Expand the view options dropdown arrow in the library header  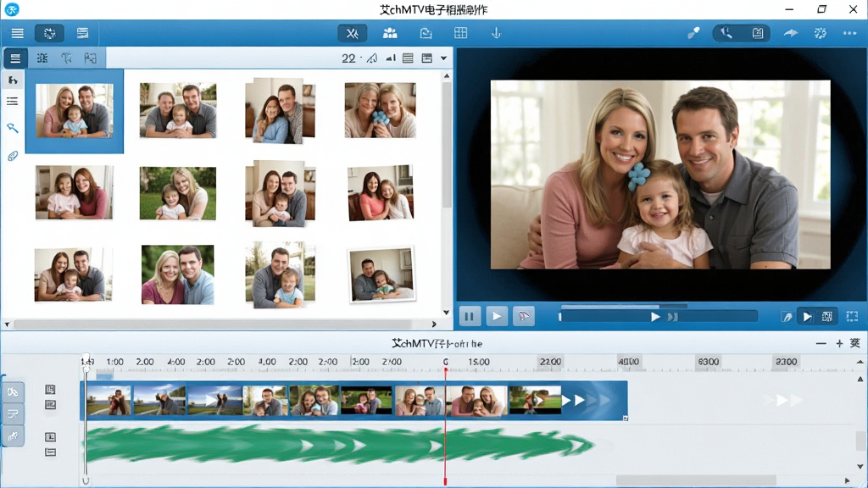tap(443, 58)
